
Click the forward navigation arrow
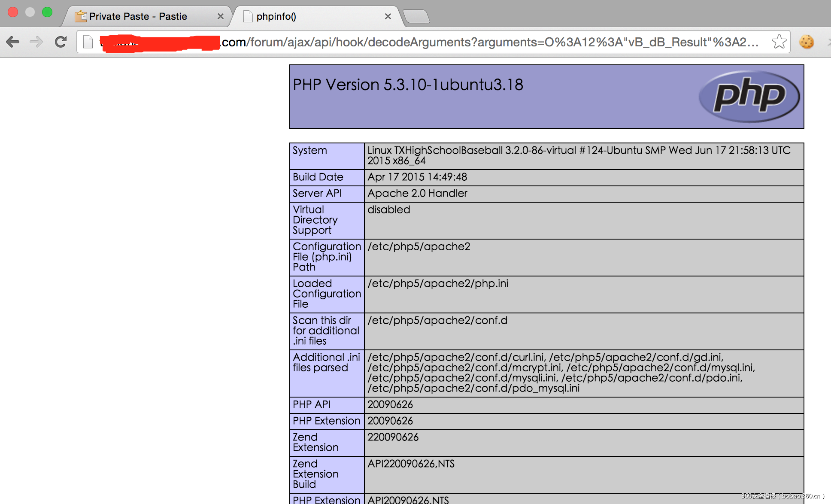click(36, 42)
